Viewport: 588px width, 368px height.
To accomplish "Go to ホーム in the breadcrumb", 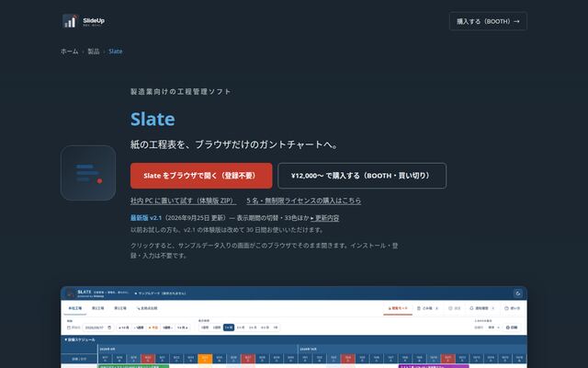I will click(x=70, y=52).
